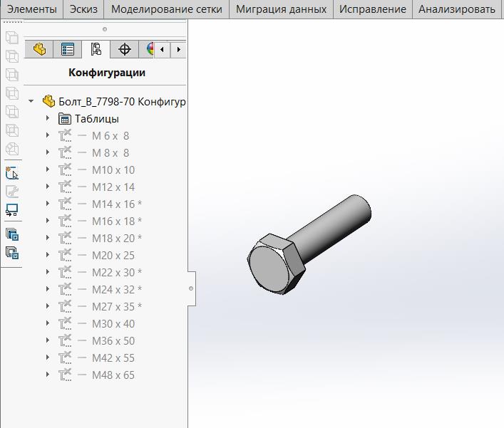
Task: Click the circular part icon in sidebar
Action: (12, 150)
